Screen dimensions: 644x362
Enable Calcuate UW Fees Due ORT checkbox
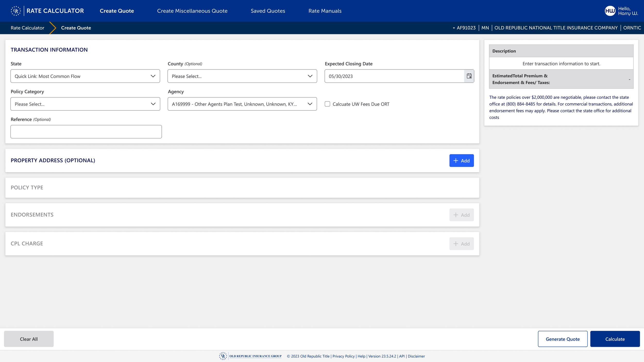pos(327,104)
